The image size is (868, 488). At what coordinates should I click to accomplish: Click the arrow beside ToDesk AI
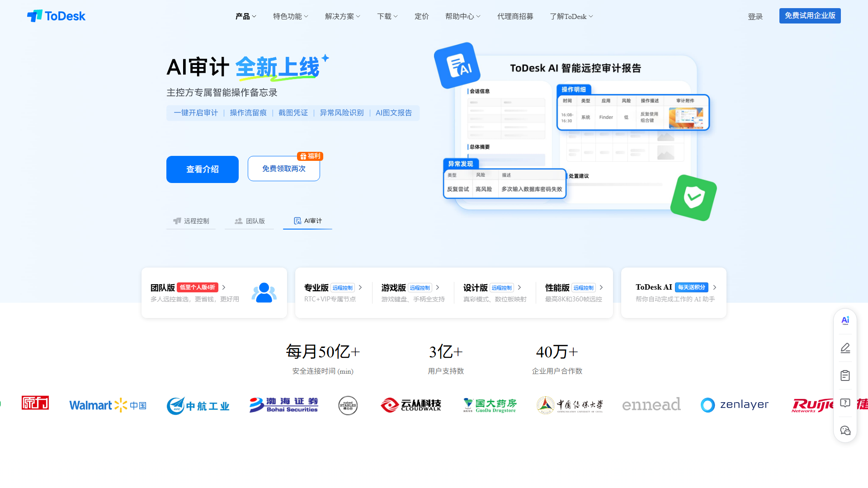point(715,287)
